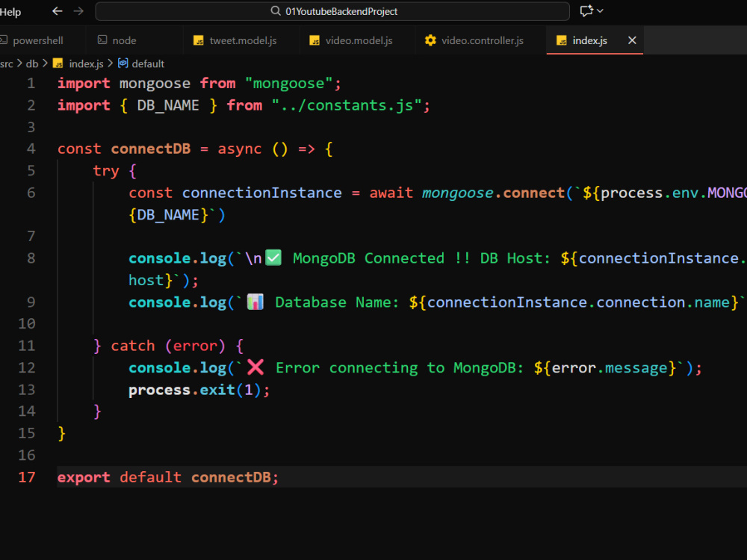Click the 01YoutubeBackendProject search bar
This screenshot has width=747, height=560.
tap(332, 11)
